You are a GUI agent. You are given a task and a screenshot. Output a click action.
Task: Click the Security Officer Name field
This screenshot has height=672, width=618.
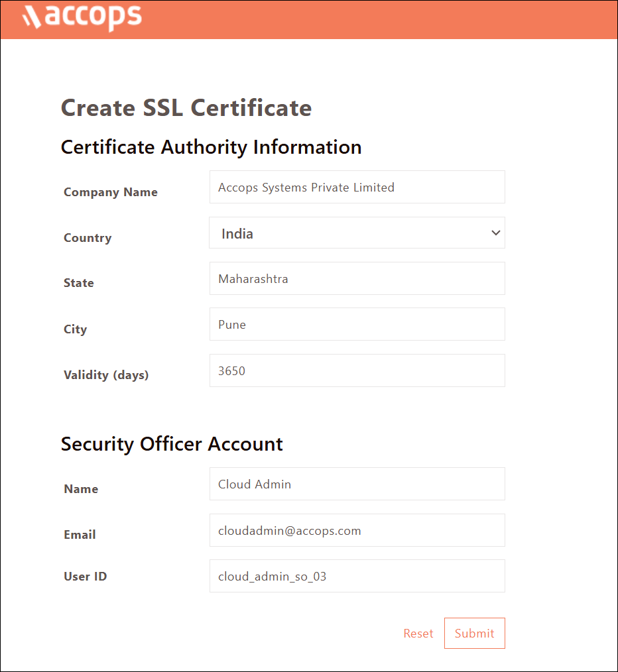[357, 484]
